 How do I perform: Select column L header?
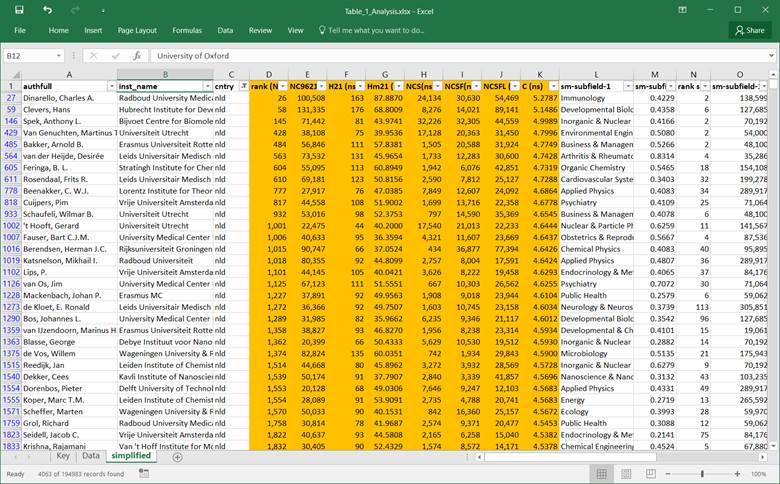pos(596,75)
